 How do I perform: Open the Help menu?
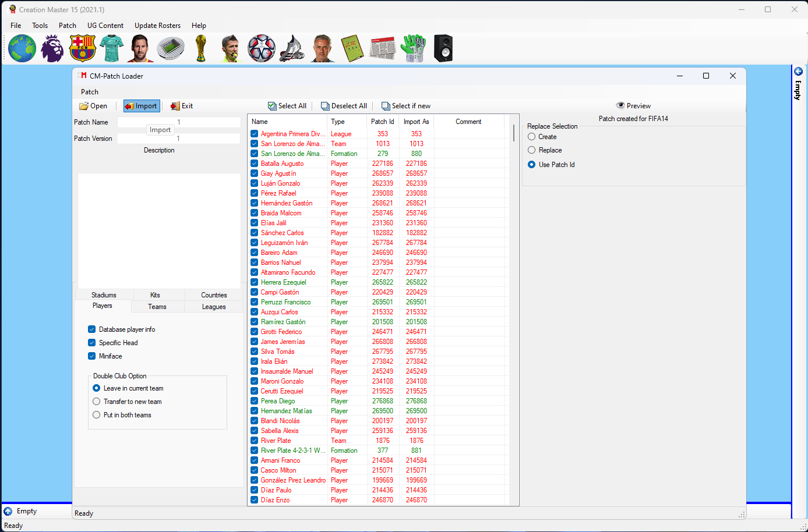pos(199,26)
